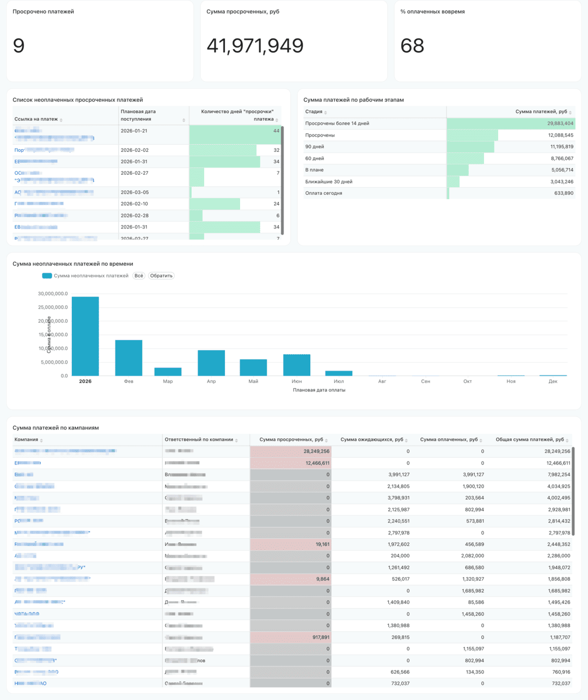Click sort icon for "Ответственный по компании"
Viewport: 588px width, 700px height.
236,440
